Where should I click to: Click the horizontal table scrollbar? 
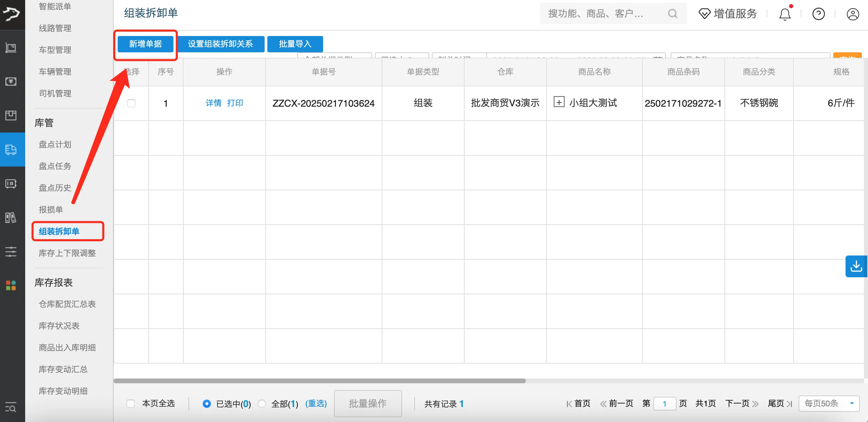click(320, 381)
